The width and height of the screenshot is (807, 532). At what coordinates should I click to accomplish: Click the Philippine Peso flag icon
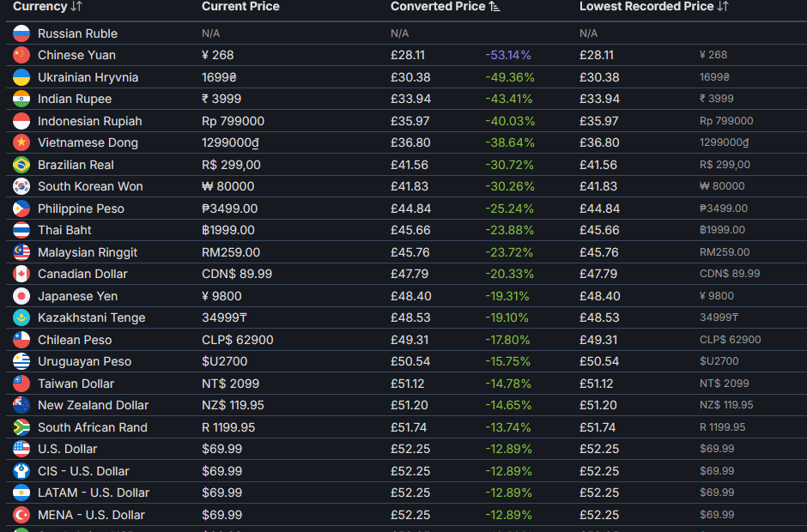(x=21, y=209)
